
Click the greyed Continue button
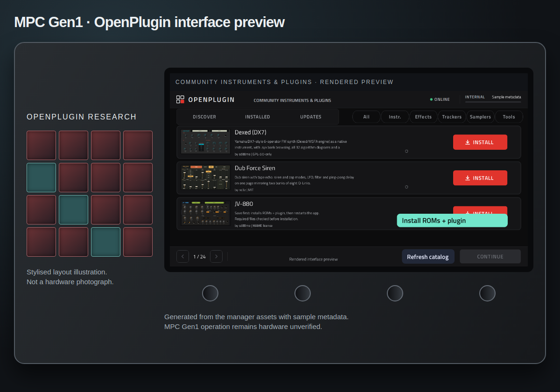(490, 257)
